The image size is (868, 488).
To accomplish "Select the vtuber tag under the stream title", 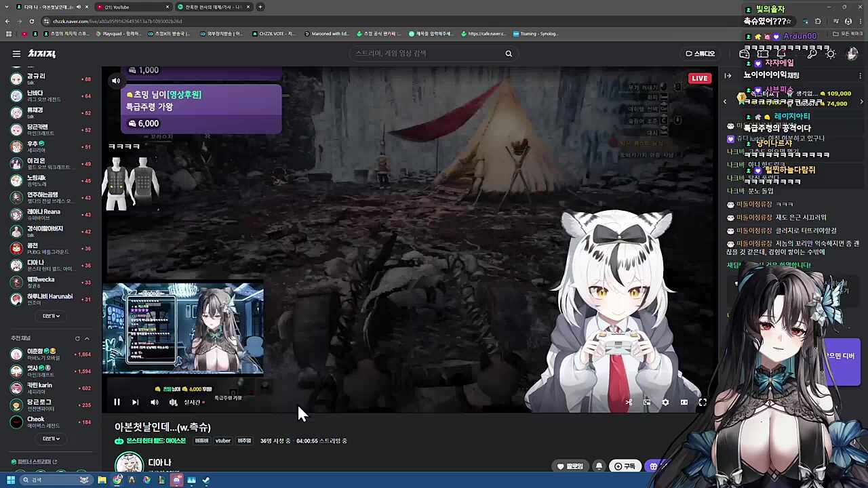I will pyautogui.click(x=223, y=441).
